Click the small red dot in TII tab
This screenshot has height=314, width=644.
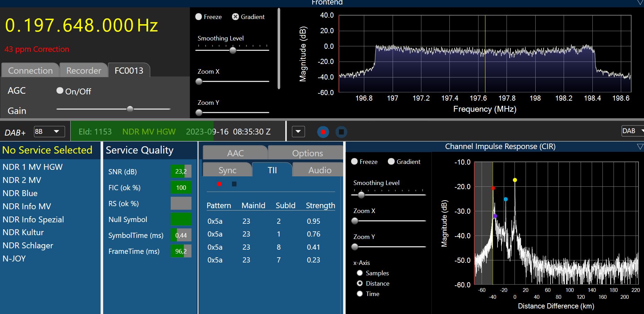(219, 184)
